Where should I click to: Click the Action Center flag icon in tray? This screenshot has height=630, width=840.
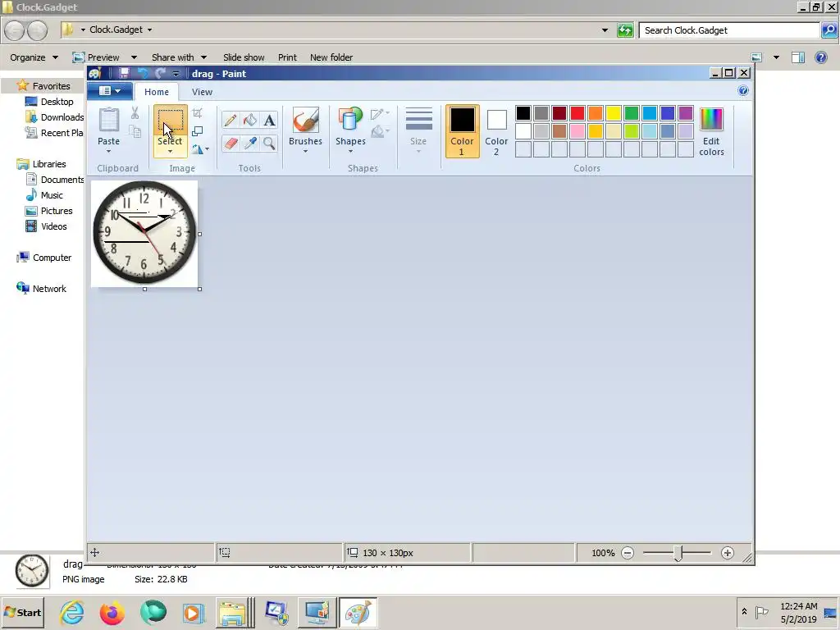[x=761, y=612]
